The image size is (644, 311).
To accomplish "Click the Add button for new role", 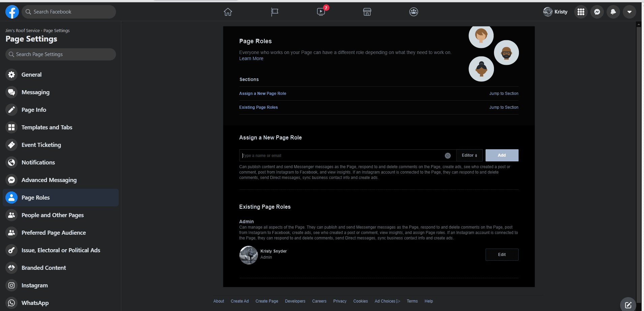I will point(502,155).
